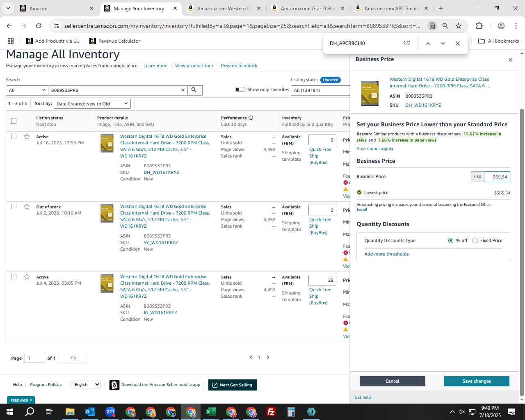Viewport: 525px width, 420px height.
Task: Show hidden system tray icons
Action: [452, 412]
